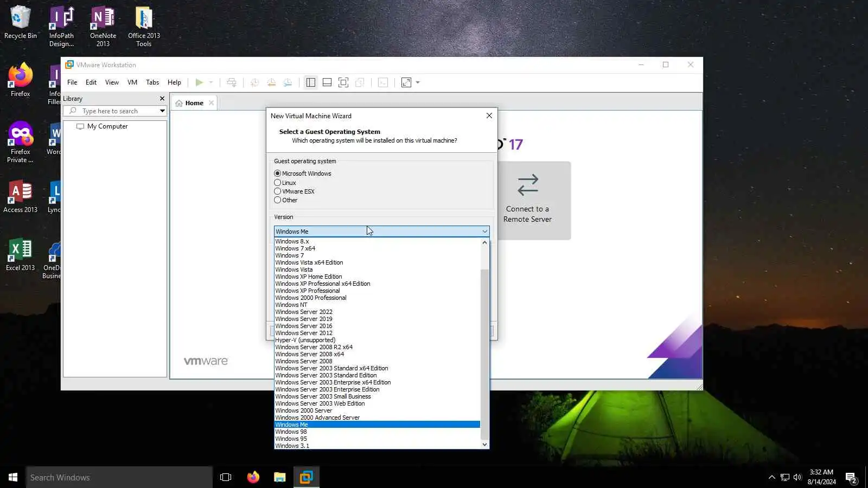The height and width of the screenshot is (488, 868).
Task: Show hidden tray icons chevron
Action: pos(771,477)
